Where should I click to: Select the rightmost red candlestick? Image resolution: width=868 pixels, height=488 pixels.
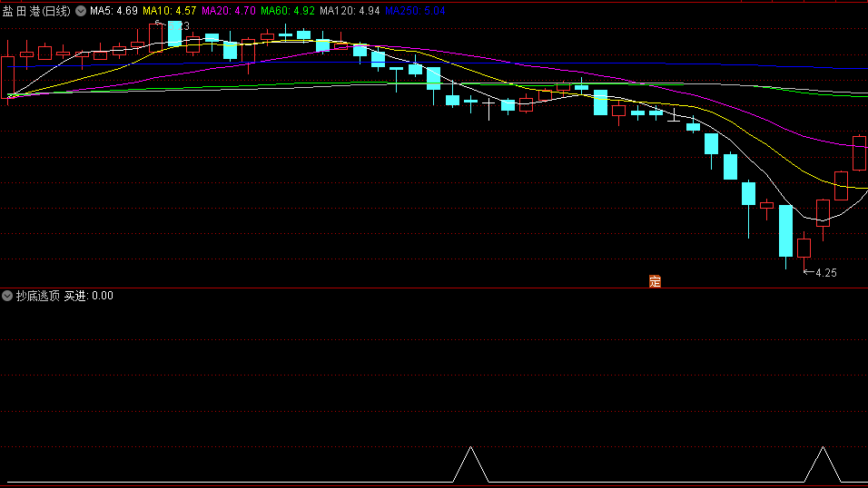[x=859, y=153]
